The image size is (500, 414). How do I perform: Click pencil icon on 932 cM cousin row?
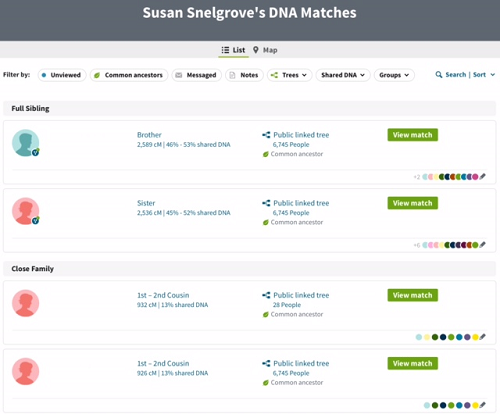[483, 337]
